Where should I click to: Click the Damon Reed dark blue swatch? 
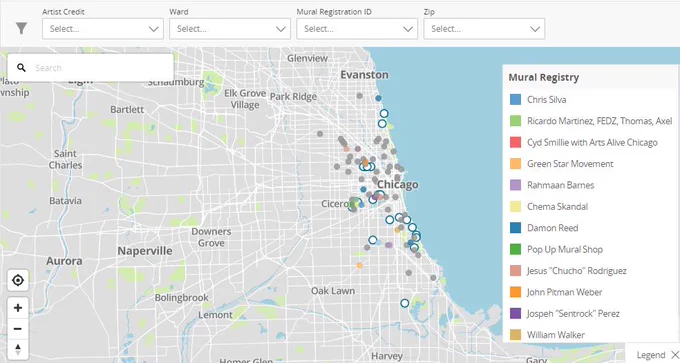(x=515, y=228)
